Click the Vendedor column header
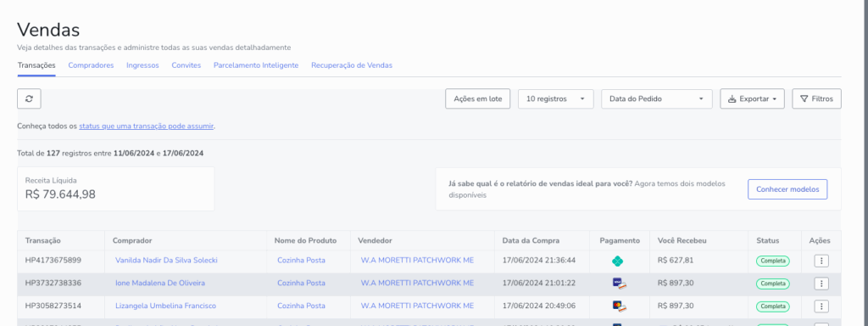This screenshot has height=326, width=868. tap(376, 240)
